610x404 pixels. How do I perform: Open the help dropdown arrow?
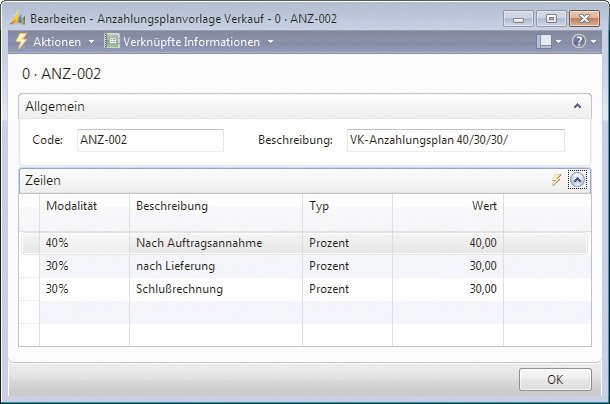(x=594, y=42)
